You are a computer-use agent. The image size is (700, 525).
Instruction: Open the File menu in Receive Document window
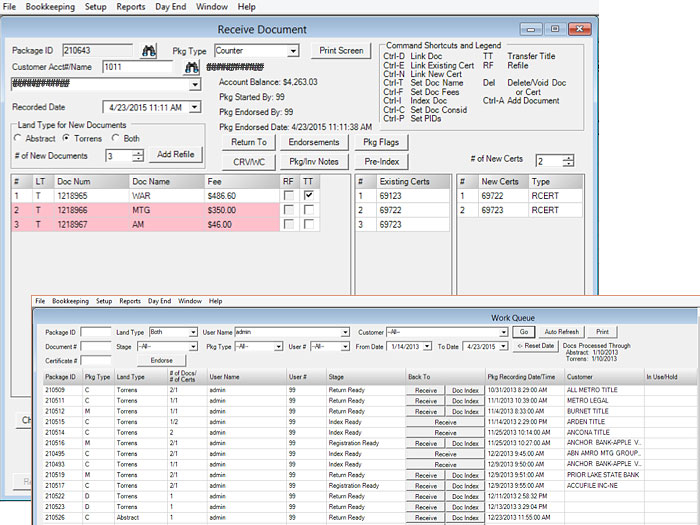9,7
